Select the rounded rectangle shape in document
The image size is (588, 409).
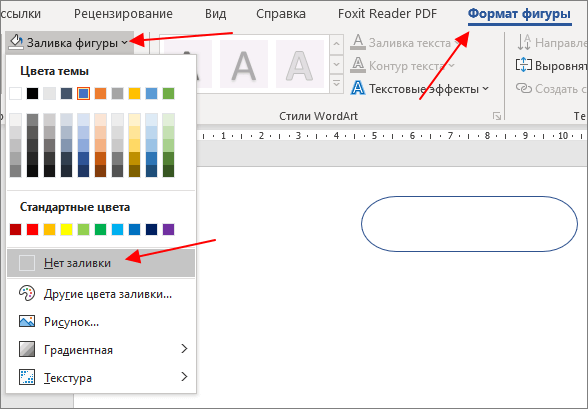pos(469,224)
